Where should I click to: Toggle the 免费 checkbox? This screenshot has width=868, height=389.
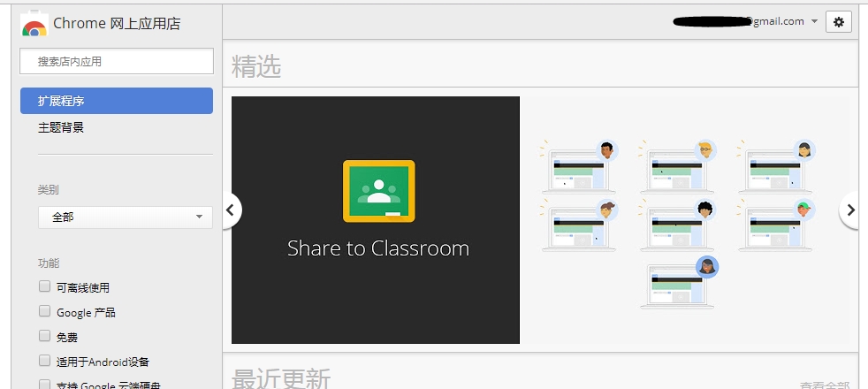[44, 336]
